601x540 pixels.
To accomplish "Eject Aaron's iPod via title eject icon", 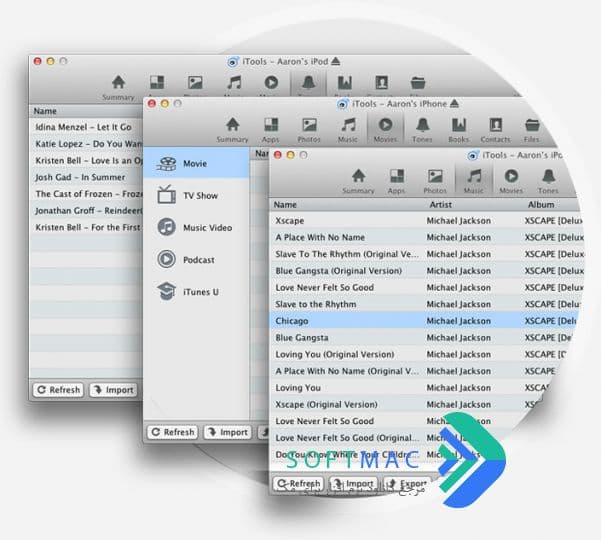I will click(x=336, y=61).
